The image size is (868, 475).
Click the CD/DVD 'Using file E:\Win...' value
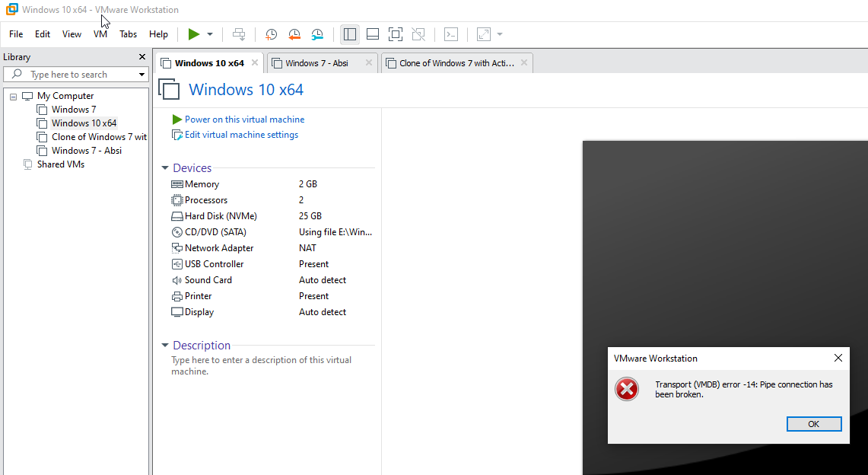click(x=335, y=232)
